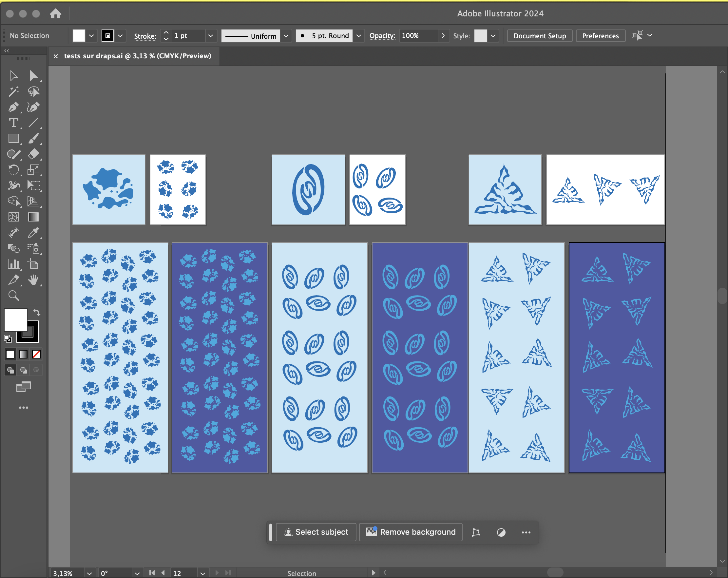
Task: Select the Eyedropper tool
Action: click(33, 233)
